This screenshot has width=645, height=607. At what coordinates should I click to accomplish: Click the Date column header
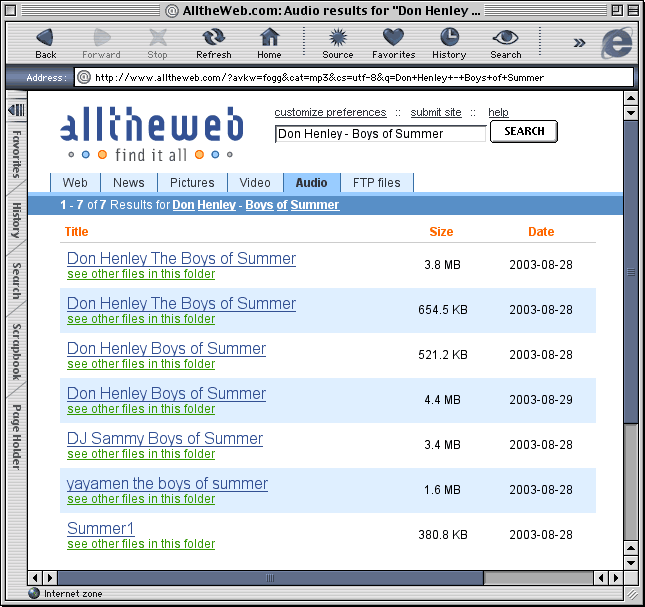(541, 232)
